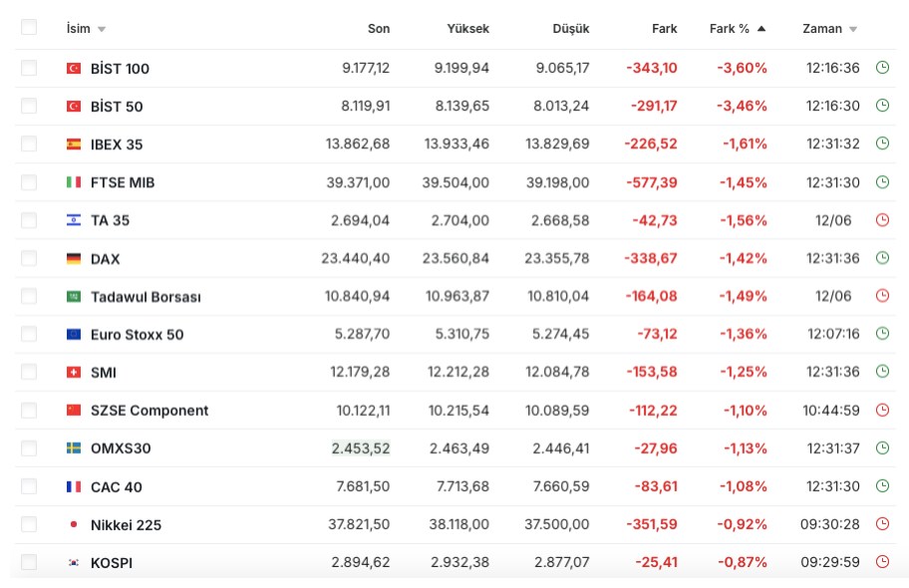This screenshot has width=909, height=588.
Task: Check the Nikkei 225 row checkbox
Action: click(28, 524)
